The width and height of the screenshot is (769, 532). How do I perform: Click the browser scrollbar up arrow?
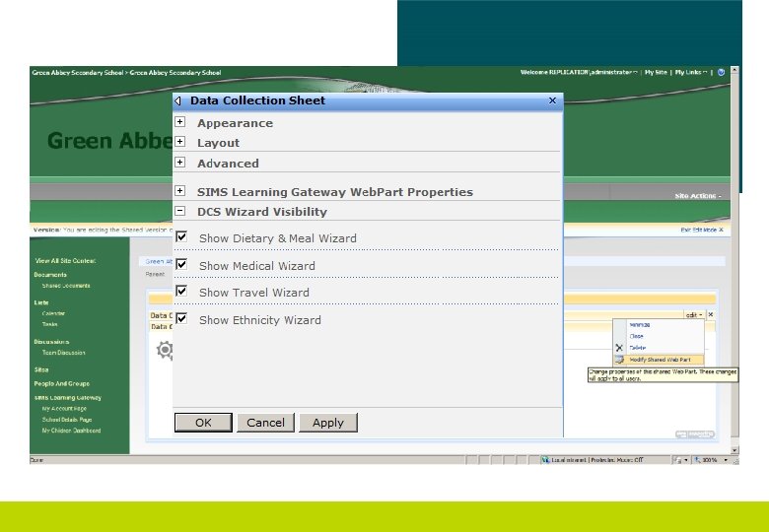[734, 70]
